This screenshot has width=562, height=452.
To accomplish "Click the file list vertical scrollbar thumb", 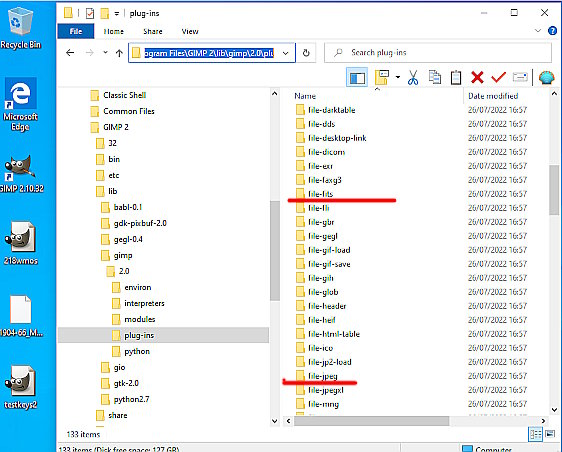I will (554, 190).
